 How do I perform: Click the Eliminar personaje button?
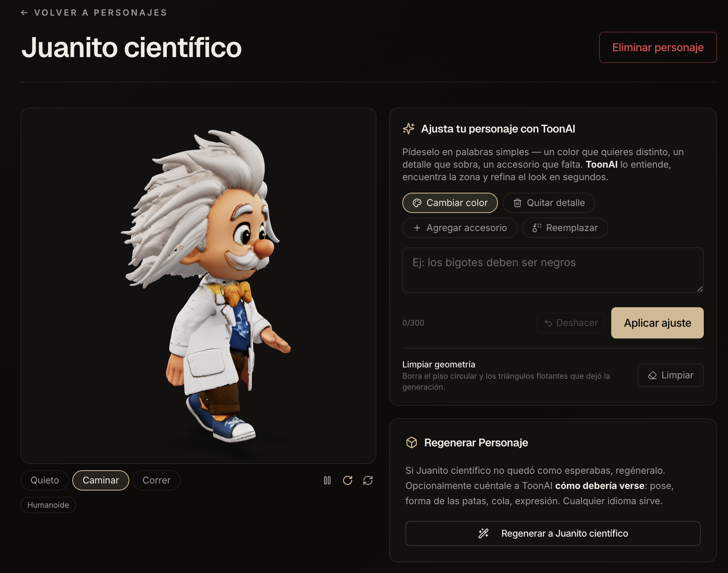(x=658, y=47)
